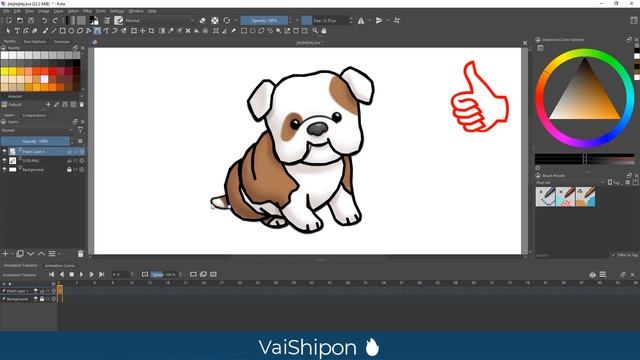Click the Redo arrow in toolbar
The image size is (640, 360).
pos(55,20)
